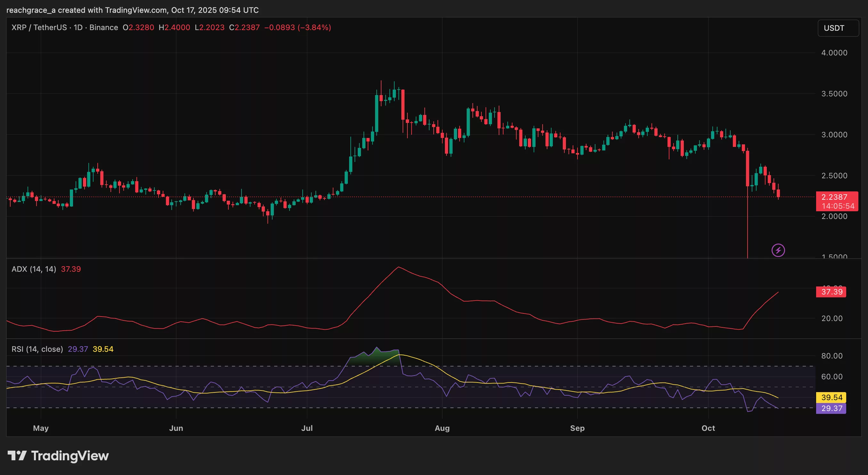Image resolution: width=868 pixels, height=475 pixels.
Task: Click the May label on the time axis
Action: coord(40,428)
